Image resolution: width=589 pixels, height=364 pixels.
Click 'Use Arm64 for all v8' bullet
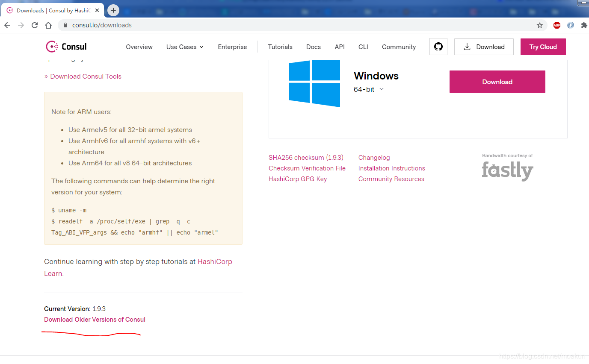(130, 163)
